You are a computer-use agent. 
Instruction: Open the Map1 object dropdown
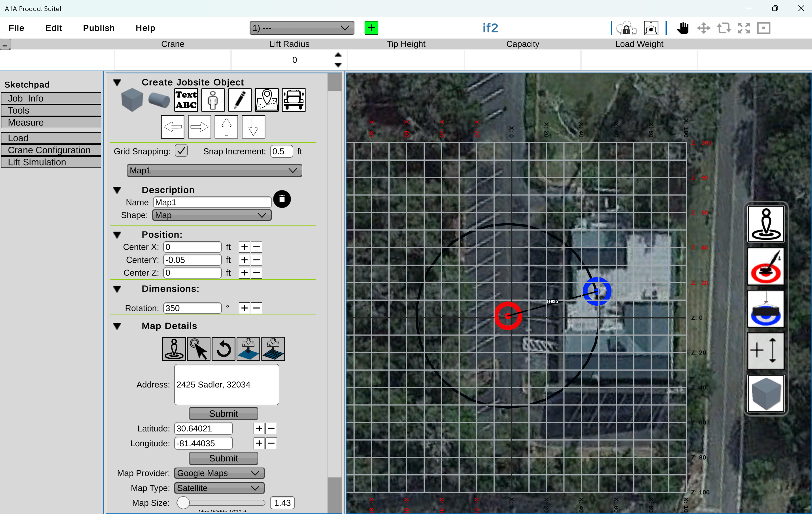click(x=214, y=170)
